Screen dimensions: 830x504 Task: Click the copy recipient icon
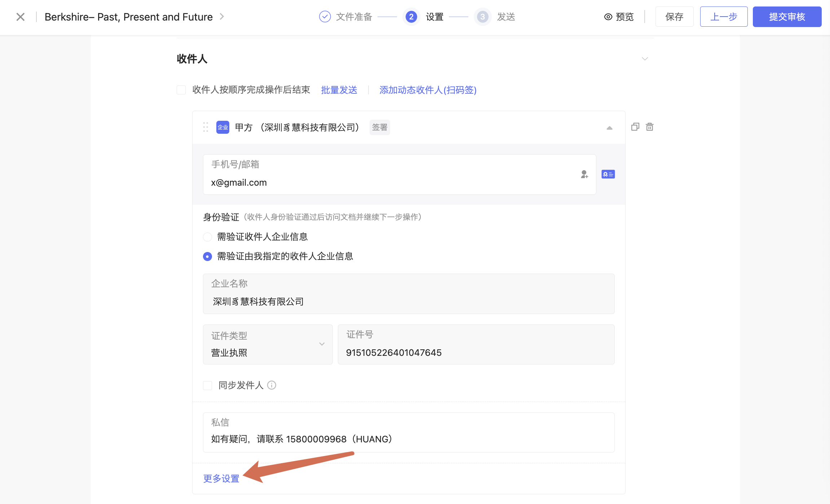[x=635, y=127]
